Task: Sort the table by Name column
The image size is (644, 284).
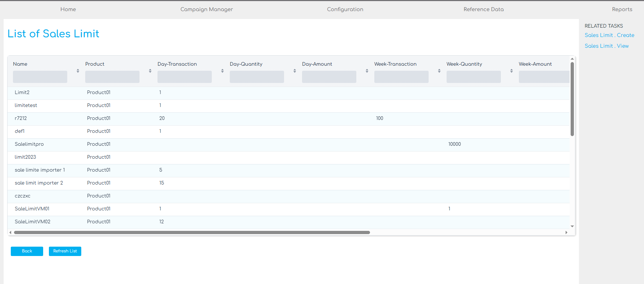Action: pos(78,71)
